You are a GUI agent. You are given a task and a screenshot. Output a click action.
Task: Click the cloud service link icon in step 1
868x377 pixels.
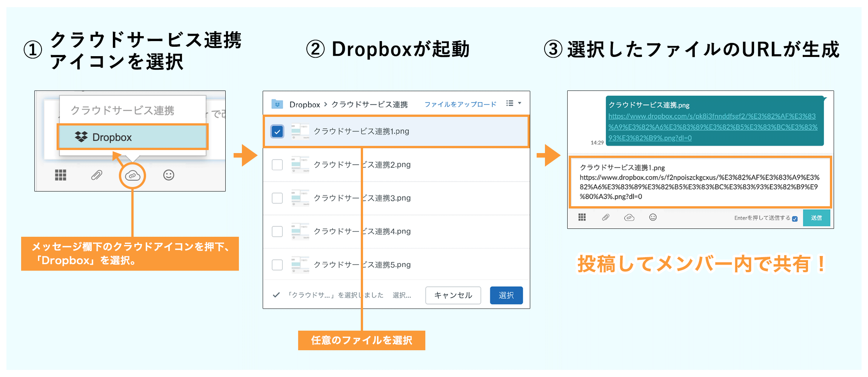(132, 175)
